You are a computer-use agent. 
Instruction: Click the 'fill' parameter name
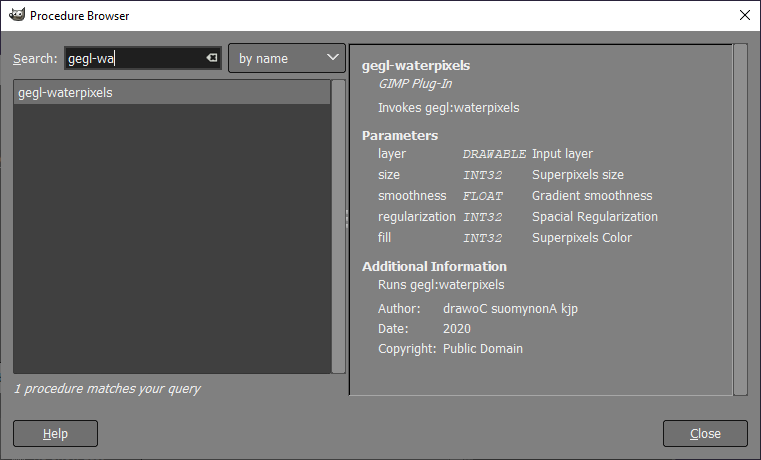[x=384, y=237]
